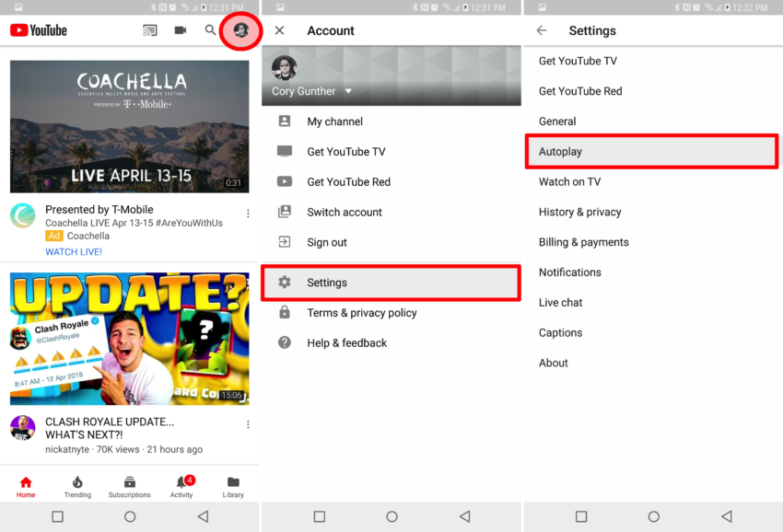Open Activity notifications bell
Viewport: 783px width, 532px height.
click(181, 486)
